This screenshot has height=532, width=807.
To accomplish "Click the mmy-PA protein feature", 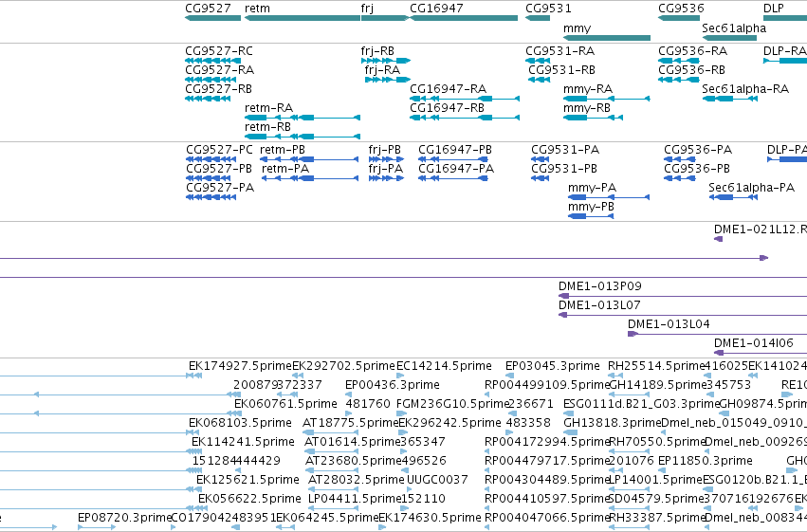I will coord(609,197).
